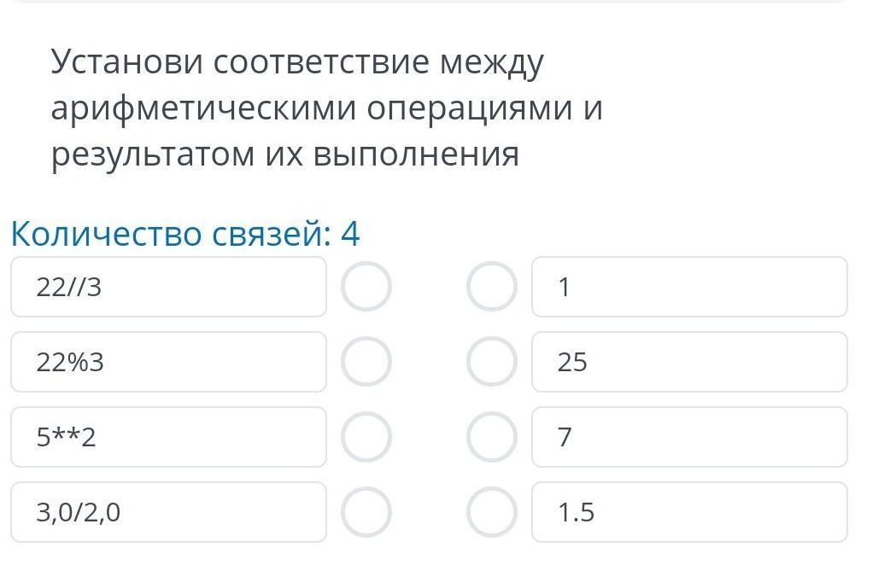The width and height of the screenshot is (890, 588).
Task: Select the connector circle next to 3,0/2,0
Action: (x=366, y=512)
